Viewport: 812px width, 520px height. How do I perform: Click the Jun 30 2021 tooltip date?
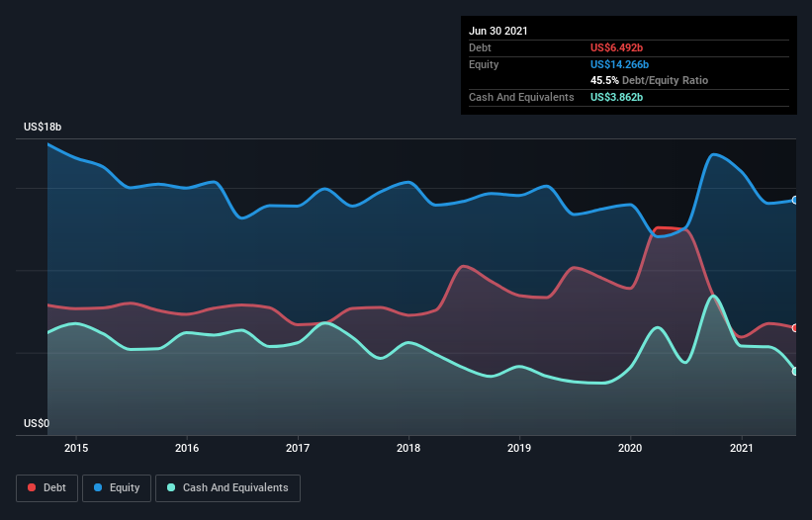coord(498,31)
